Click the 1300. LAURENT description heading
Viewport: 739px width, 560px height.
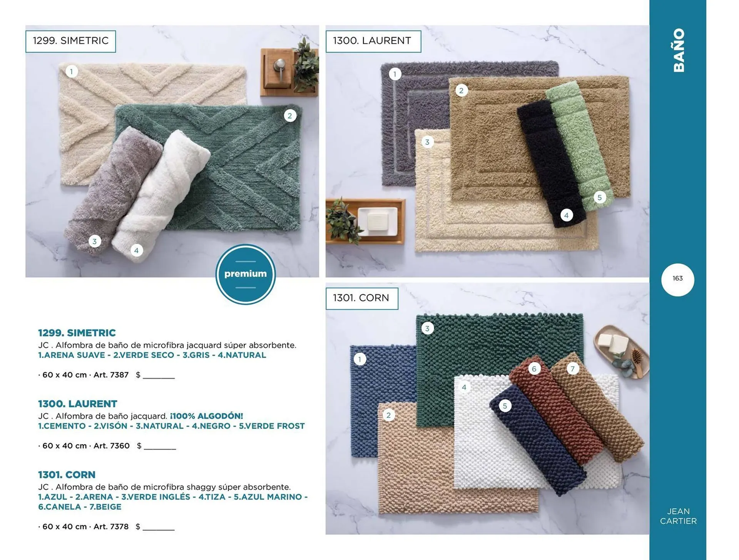(77, 404)
